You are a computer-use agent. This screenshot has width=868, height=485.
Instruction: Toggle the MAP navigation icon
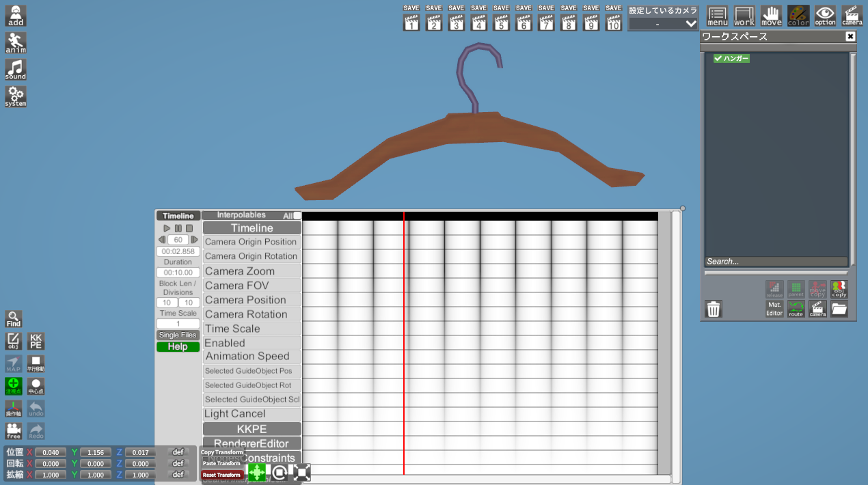pyautogui.click(x=14, y=364)
